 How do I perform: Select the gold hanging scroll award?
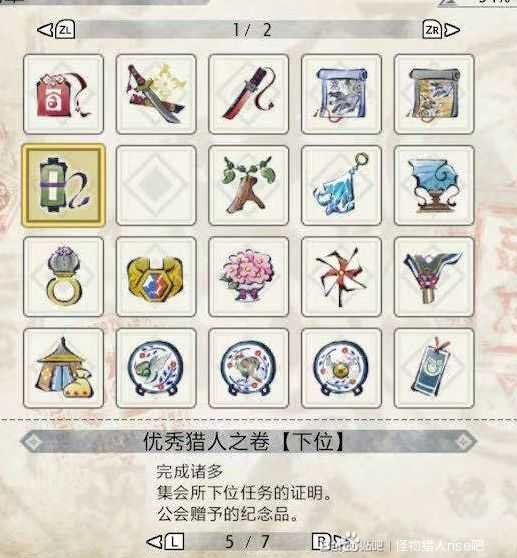tap(434, 94)
